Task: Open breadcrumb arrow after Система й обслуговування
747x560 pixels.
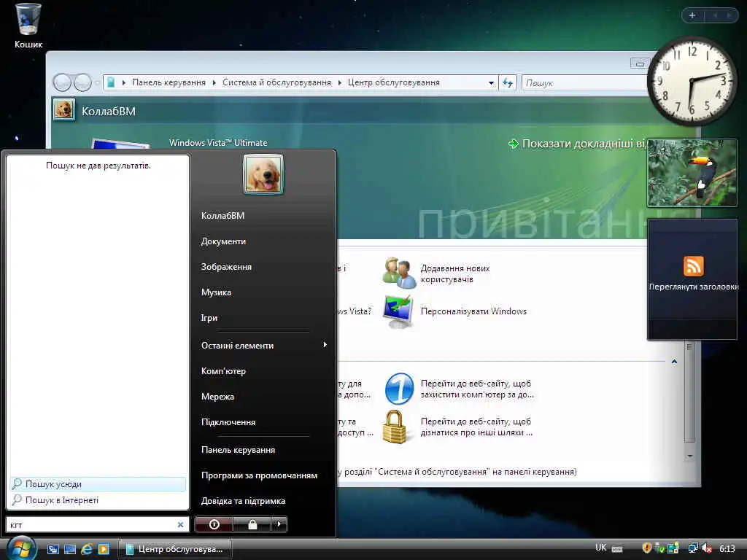Action: pyautogui.click(x=340, y=83)
